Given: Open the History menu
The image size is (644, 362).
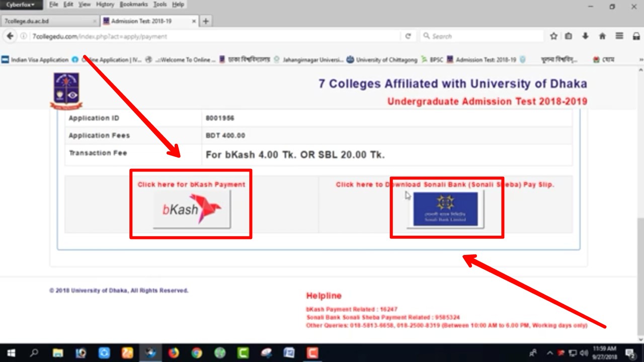Looking at the screenshot, I should [105, 4].
